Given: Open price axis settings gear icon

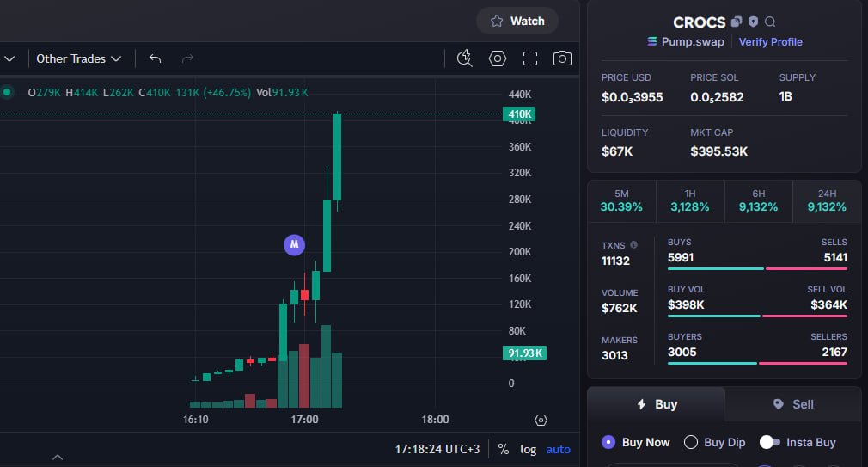Looking at the screenshot, I should point(541,420).
